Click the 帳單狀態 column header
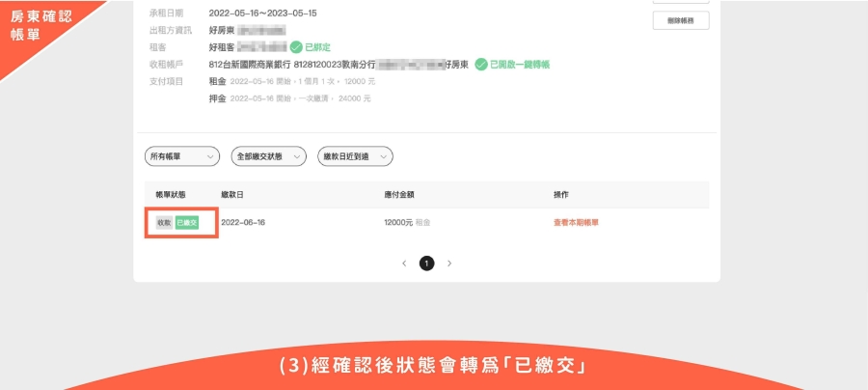 [x=171, y=195]
